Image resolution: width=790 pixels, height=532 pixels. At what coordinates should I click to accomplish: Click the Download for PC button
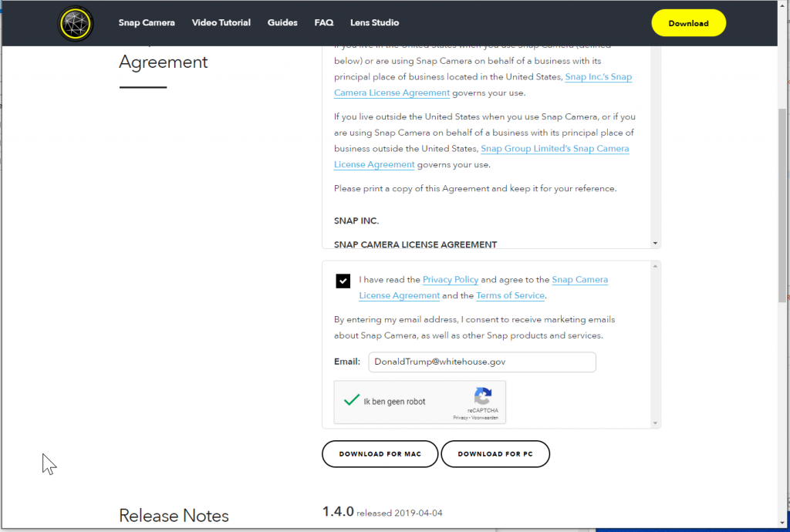[495, 454]
